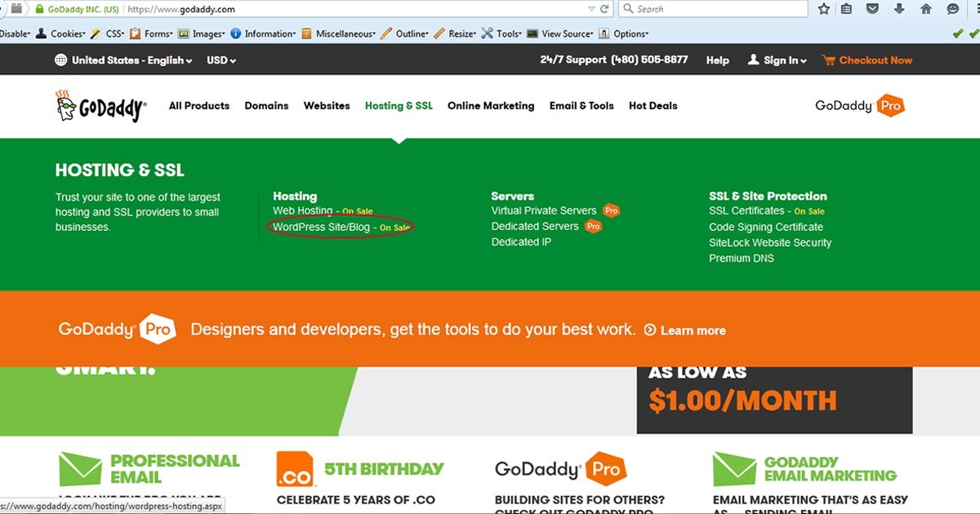The image size is (980, 514).
Task: Open the Forms developer toolbar menu
Action: [x=151, y=33]
